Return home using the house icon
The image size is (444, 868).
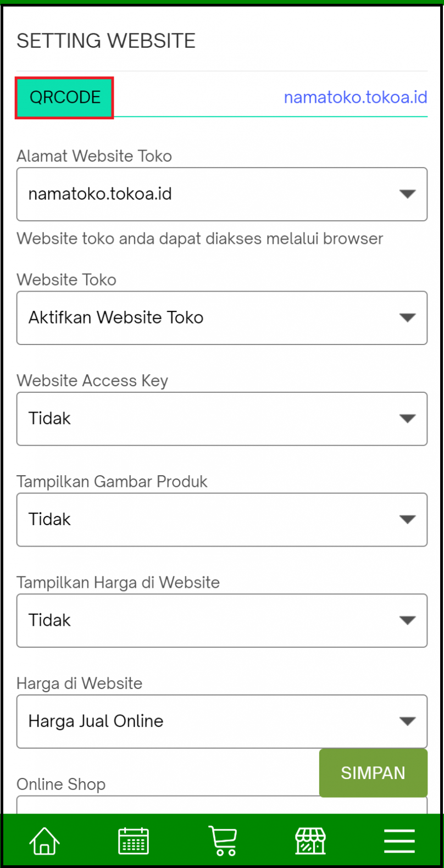(x=44, y=839)
